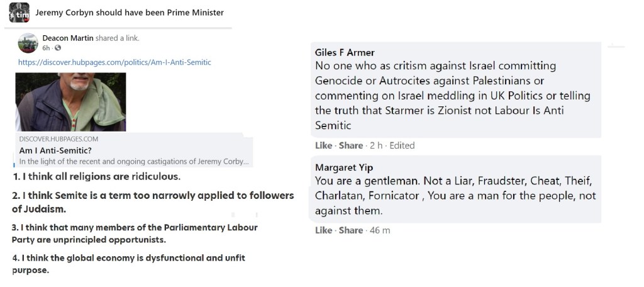
Task: Click the 46 m timestamp on Margaret's comment
Action: click(x=380, y=230)
